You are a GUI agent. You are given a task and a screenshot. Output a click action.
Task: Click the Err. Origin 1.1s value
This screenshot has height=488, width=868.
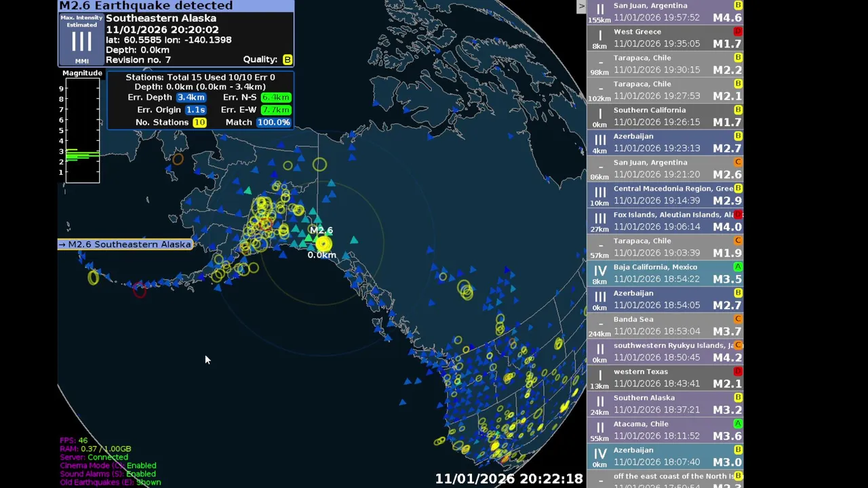point(195,110)
